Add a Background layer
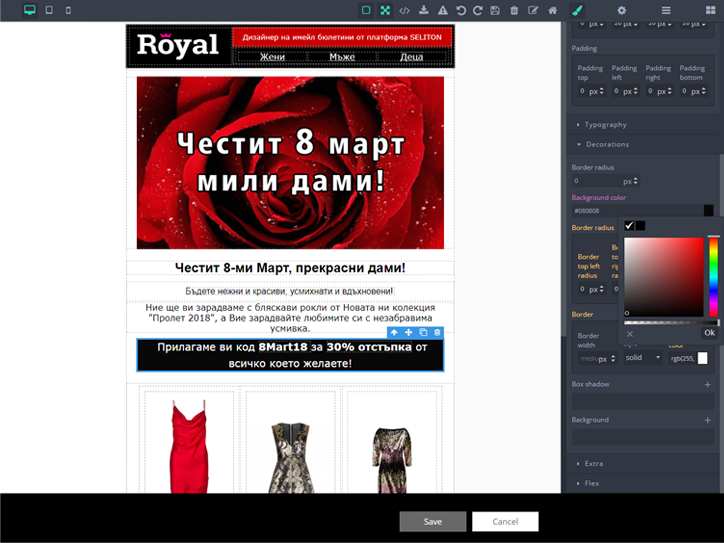 (707, 420)
